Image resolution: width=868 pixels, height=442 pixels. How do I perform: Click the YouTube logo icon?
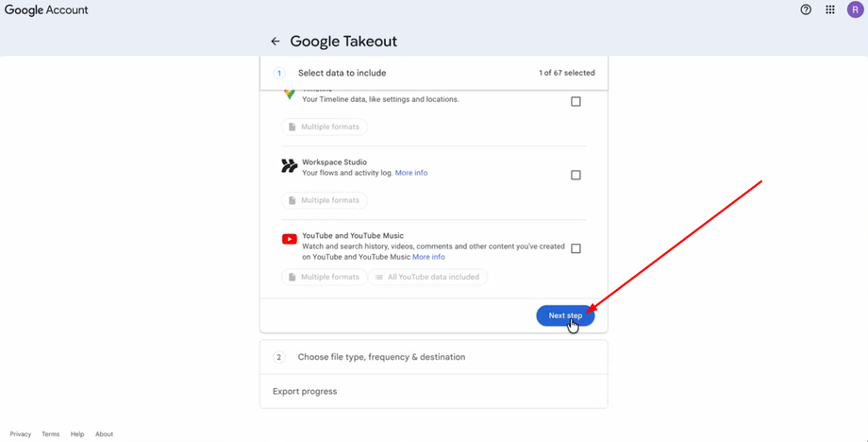289,239
